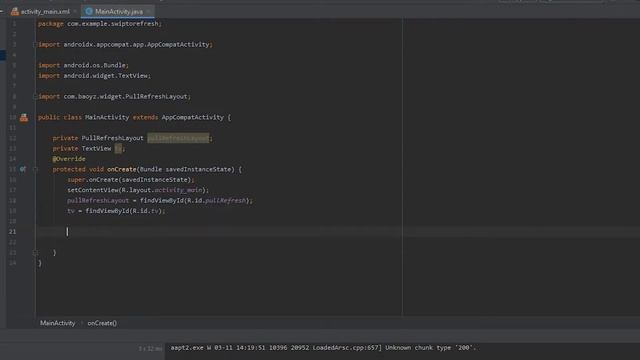Collapse the com.baoyz import fold marker
Screen dimensions: 640x360
tap(36, 97)
